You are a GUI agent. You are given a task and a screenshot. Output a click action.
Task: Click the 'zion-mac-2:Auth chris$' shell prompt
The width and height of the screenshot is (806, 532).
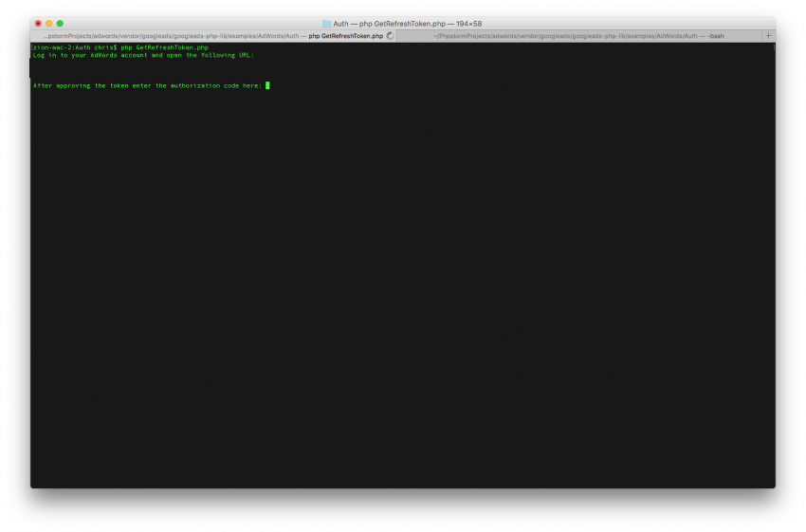(76, 46)
